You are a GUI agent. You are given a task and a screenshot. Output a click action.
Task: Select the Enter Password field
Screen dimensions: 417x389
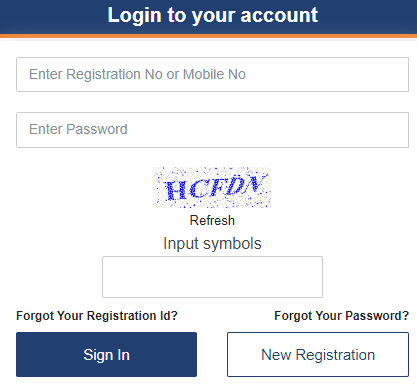pos(212,130)
